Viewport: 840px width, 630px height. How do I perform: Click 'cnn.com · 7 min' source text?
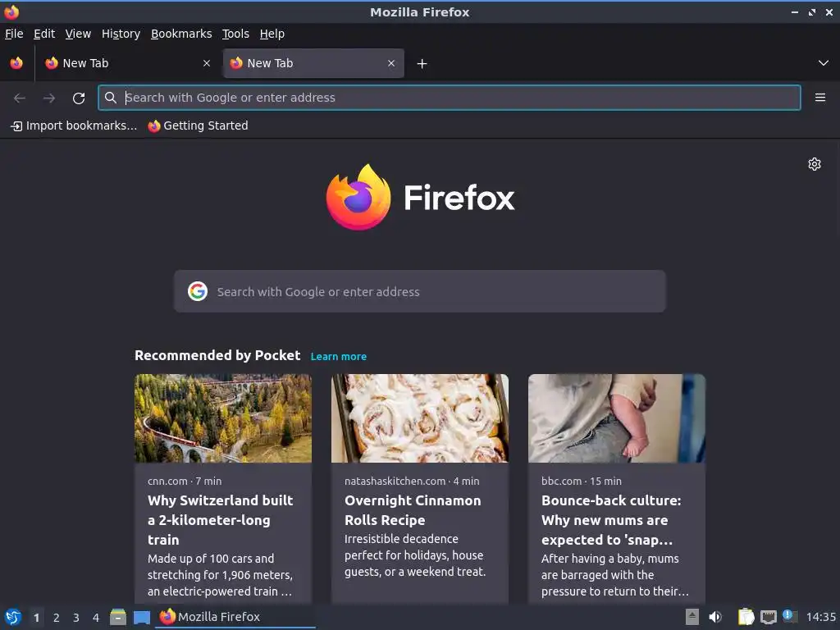pyautogui.click(x=185, y=481)
